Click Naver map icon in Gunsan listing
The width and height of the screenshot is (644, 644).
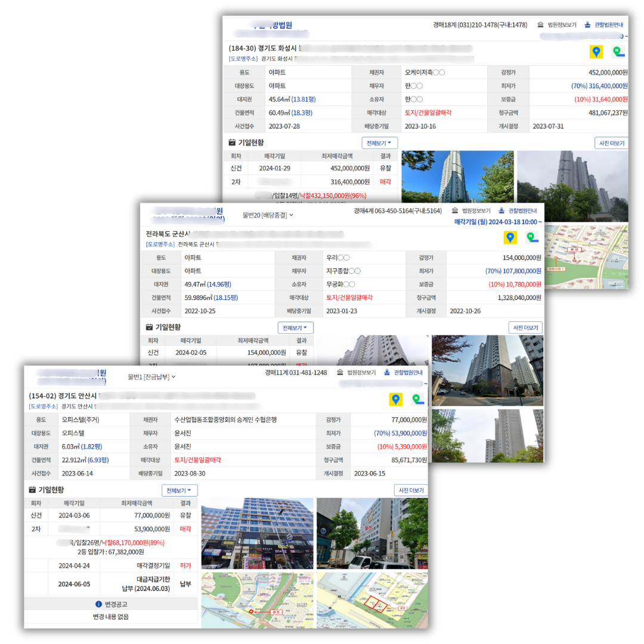tap(532, 237)
